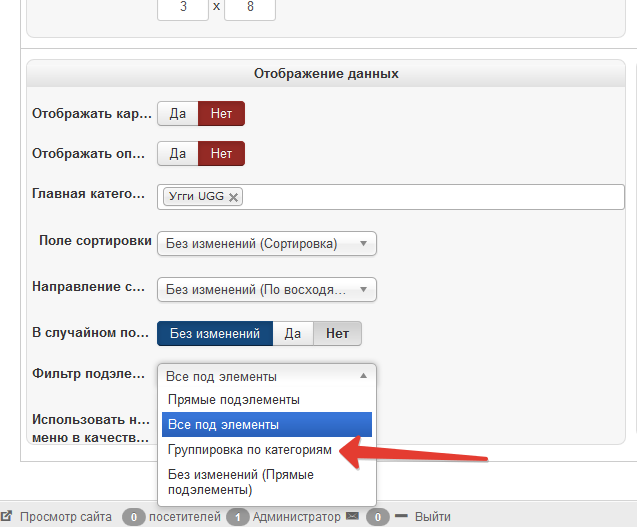Set Отображать оп... to Нет
The height and width of the screenshot is (527, 637).
tap(221, 154)
